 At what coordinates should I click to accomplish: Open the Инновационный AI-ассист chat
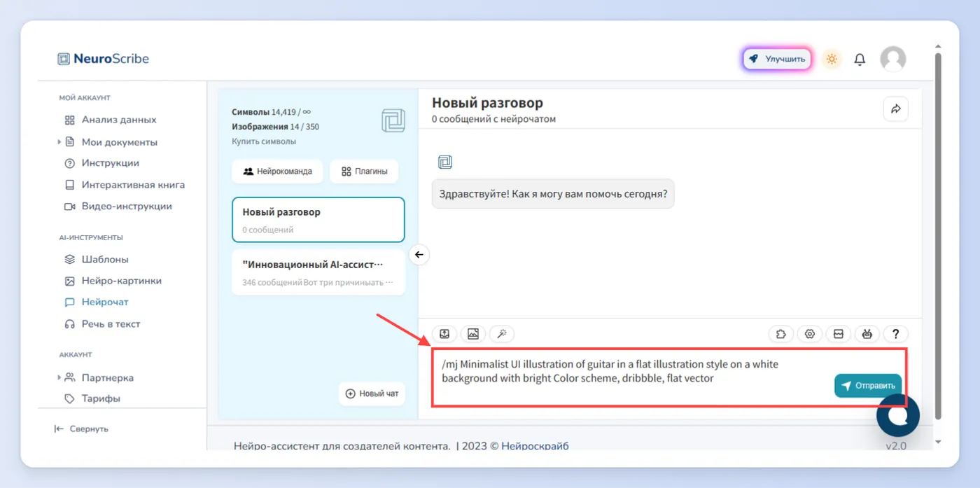[x=318, y=273]
